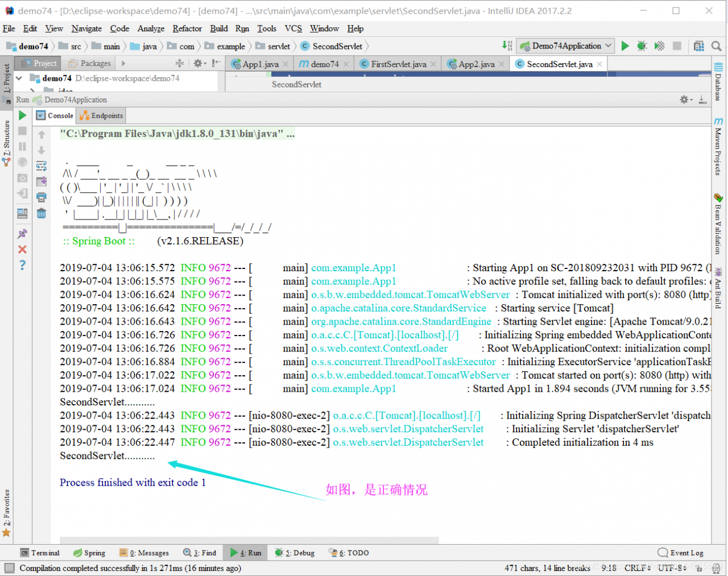The image size is (728, 576).
Task: Open the Event Log button
Action: tap(680, 553)
